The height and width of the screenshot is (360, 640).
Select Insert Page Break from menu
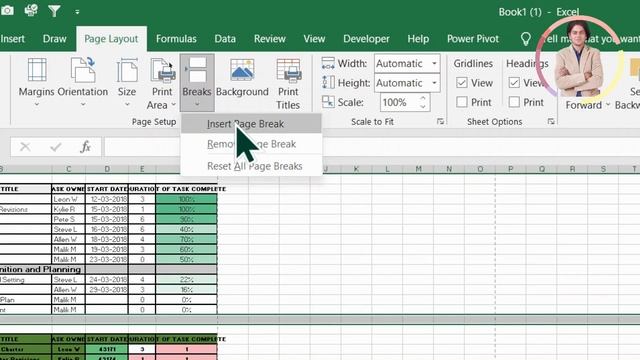pyautogui.click(x=251, y=124)
